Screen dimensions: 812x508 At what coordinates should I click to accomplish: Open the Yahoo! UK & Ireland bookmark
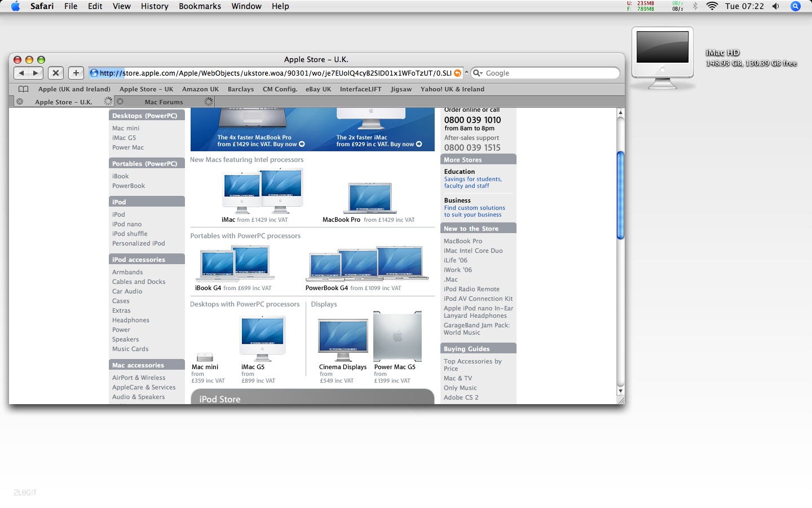point(452,89)
